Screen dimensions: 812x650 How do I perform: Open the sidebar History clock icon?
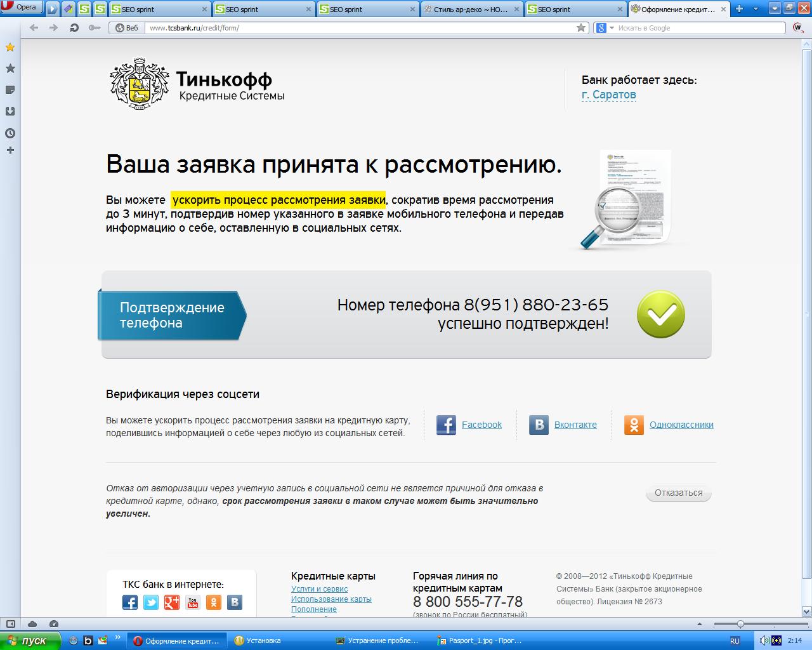click(10, 133)
